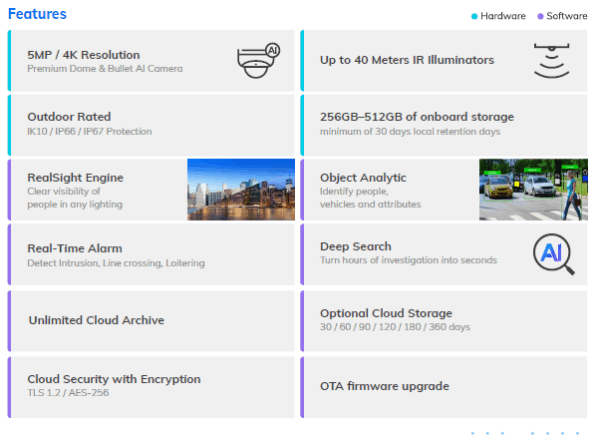Image resolution: width=600 pixels, height=435 pixels.
Task: Open the Object Analytic street image
Action: point(533,189)
